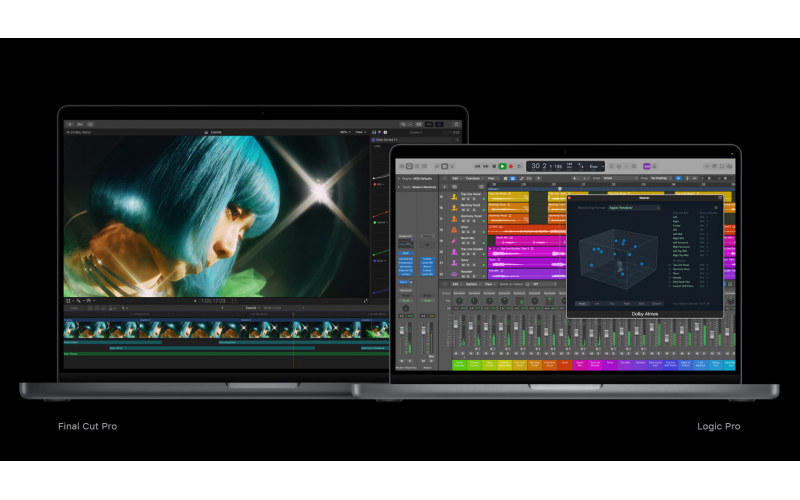Image resolution: width=800 pixels, height=500 pixels.
Task: Select the Top Line Double track icon
Action: click(454, 252)
